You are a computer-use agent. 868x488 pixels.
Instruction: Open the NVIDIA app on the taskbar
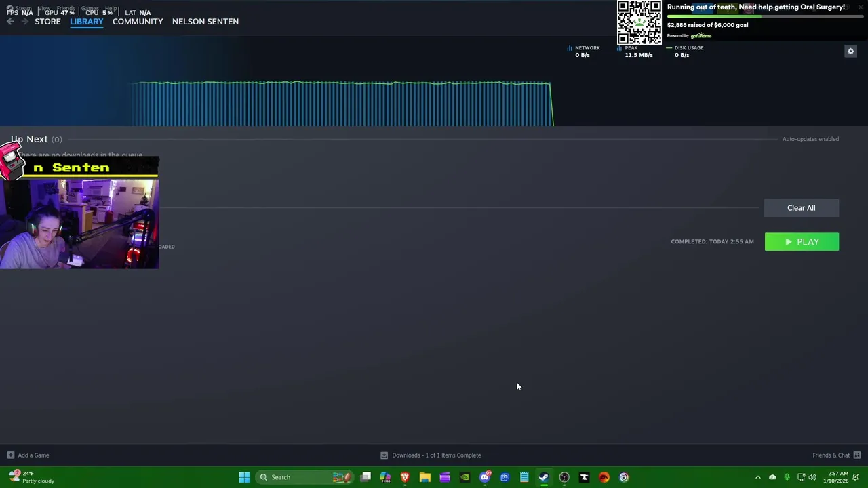pos(465,477)
